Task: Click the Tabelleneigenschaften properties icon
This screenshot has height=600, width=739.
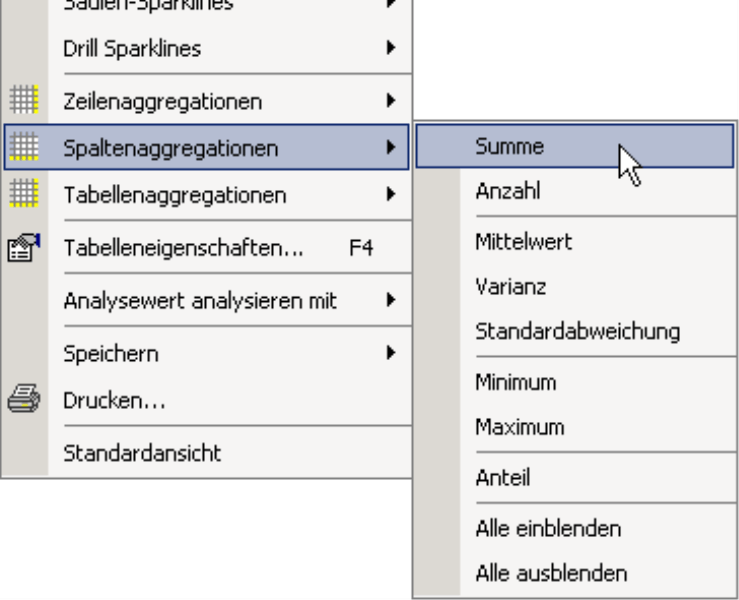Action: point(24,247)
